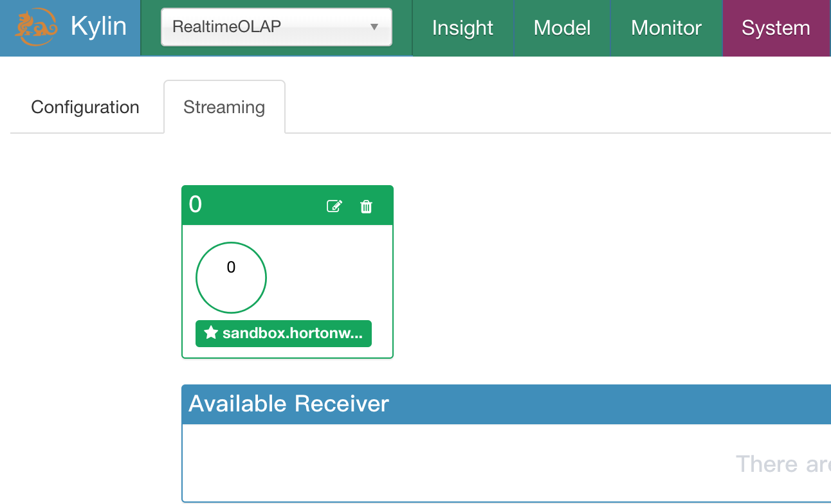The height and width of the screenshot is (504, 831).
Task: Click the star icon on sandbox receiver
Action: pyautogui.click(x=211, y=333)
